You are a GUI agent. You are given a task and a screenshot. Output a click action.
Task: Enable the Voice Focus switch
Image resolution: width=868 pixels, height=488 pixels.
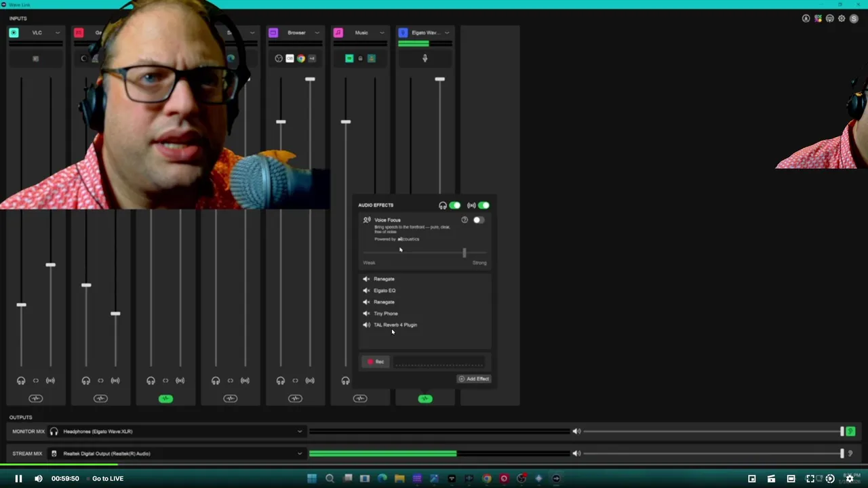pos(479,220)
